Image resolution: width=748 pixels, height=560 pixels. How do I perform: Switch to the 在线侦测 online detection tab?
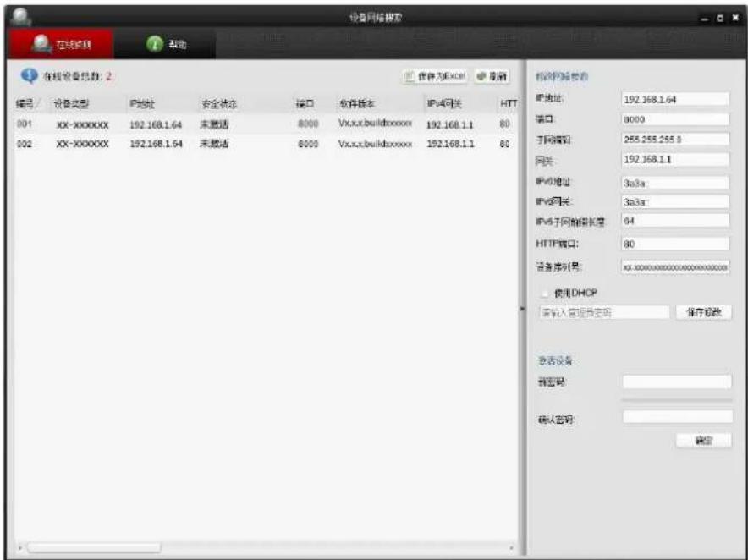tap(61, 44)
